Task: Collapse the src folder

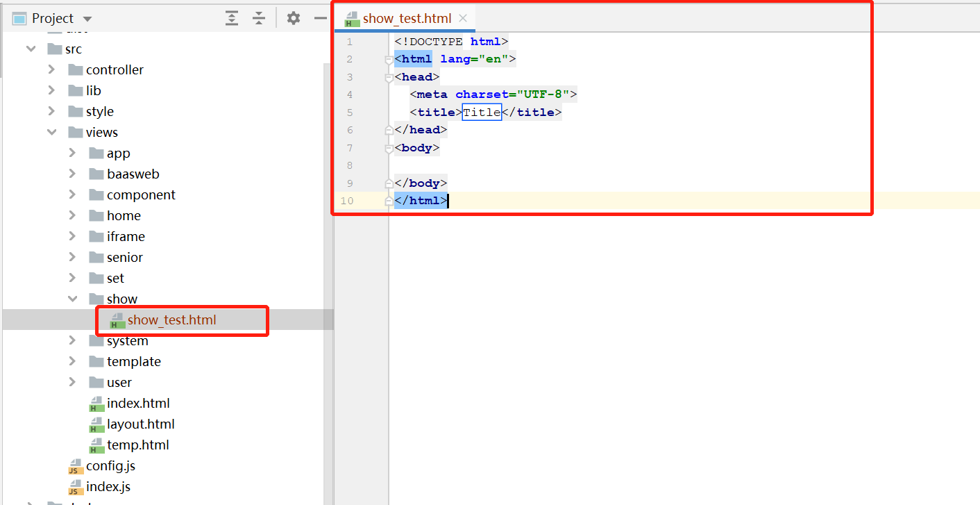Action: tap(30, 49)
